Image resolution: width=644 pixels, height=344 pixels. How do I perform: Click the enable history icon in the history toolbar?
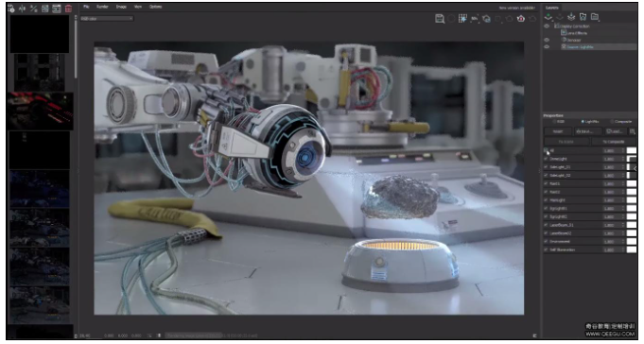(x=11, y=9)
